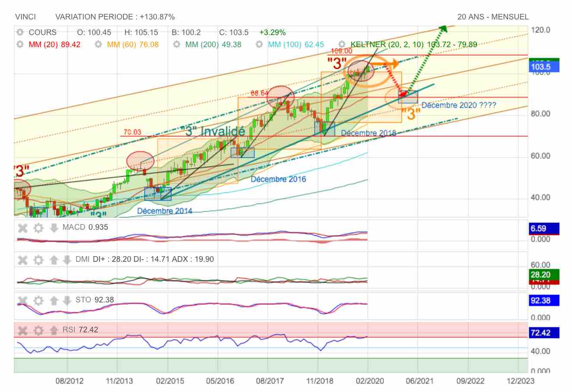Move the DMI panel down

click(67, 260)
